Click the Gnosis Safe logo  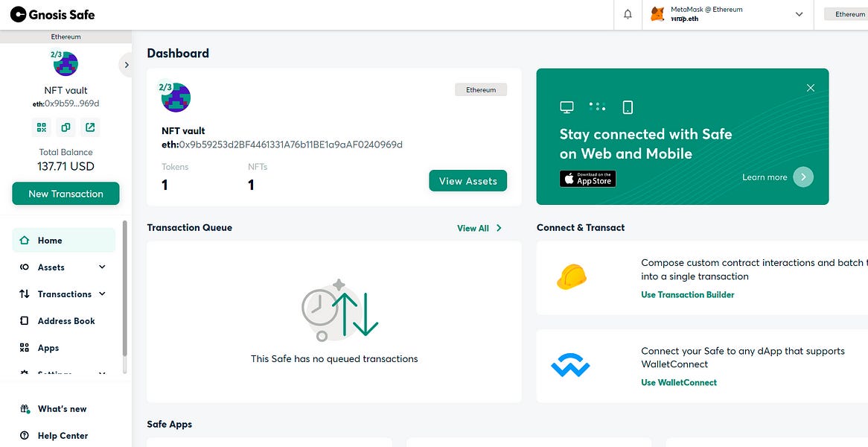point(52,14)
